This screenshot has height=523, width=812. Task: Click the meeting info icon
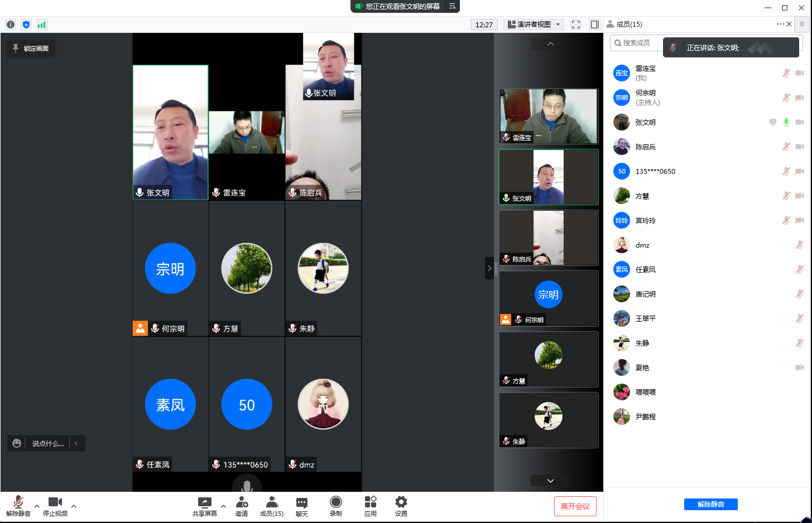click(11, 25)
